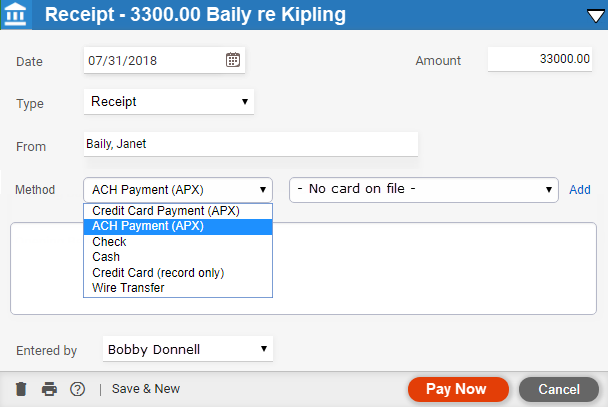Click the Amount input field
The height and width of the screenshot is (407, 608).
coord(542,59)
